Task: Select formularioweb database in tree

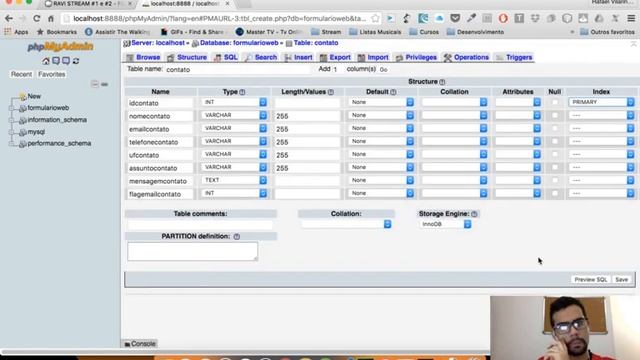Action: 48,108
